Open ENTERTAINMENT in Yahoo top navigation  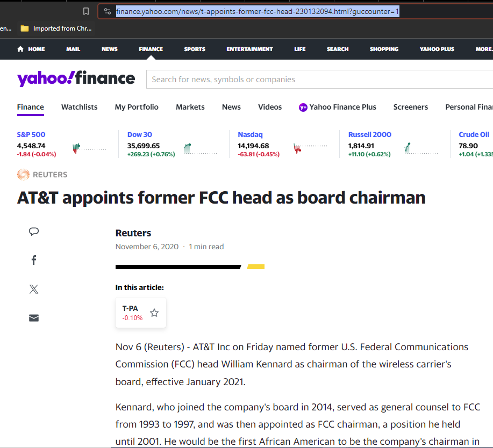pos(249,49)
